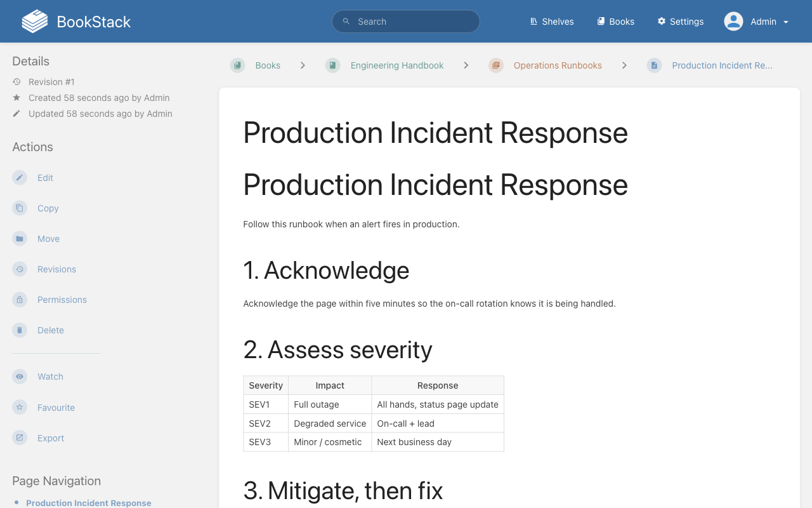Open Books in the header

click(615, 22)
